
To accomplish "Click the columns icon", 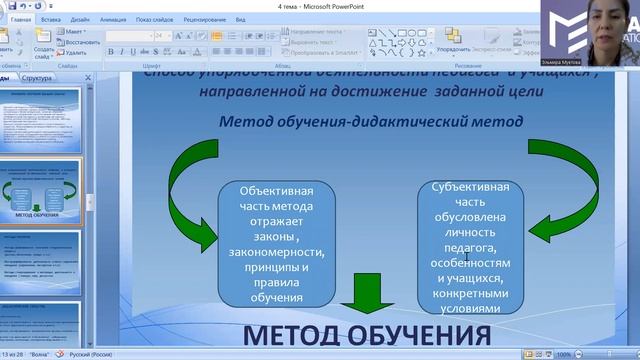I will click(x=262, y=51).
